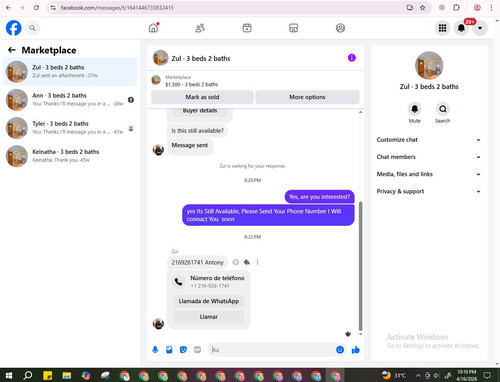Open the Groups icon in top nav

point(340,28)
